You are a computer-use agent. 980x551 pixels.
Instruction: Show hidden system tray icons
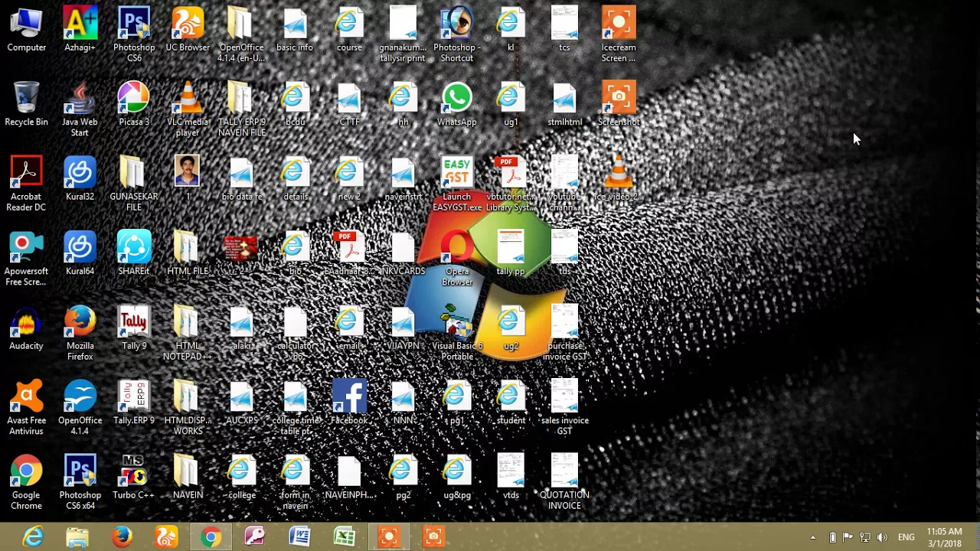coord(813,537)
